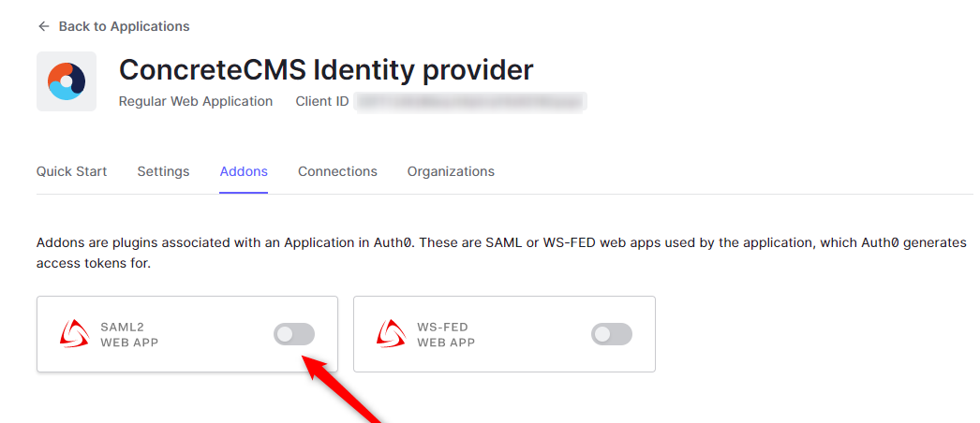Open the Quick Start tab

pos(71,171)
